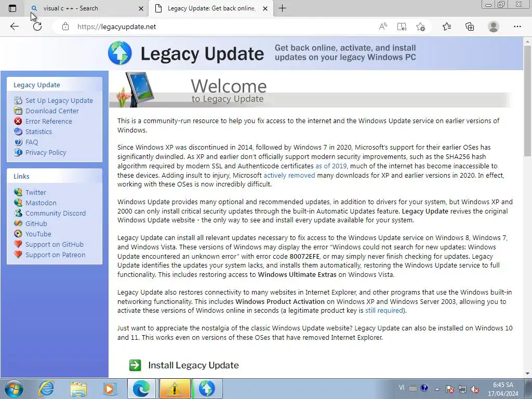Image resolution: width=532 pixels, height=399 pixels.
Task: Reload the page with the refresh icon
Action: click(37, 26)
